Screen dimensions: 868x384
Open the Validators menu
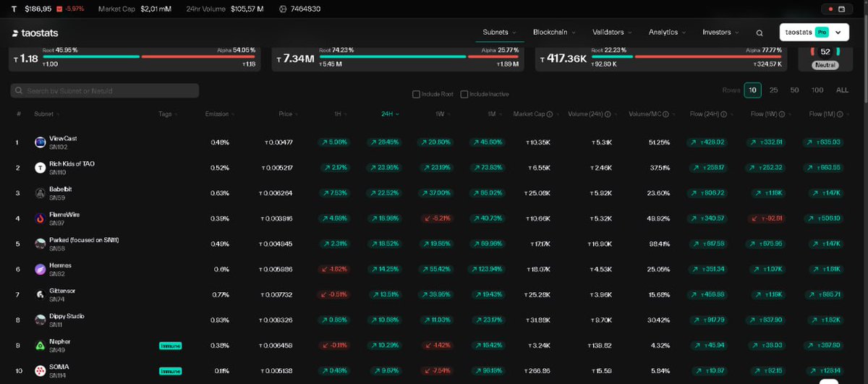(x=612, y=33)
